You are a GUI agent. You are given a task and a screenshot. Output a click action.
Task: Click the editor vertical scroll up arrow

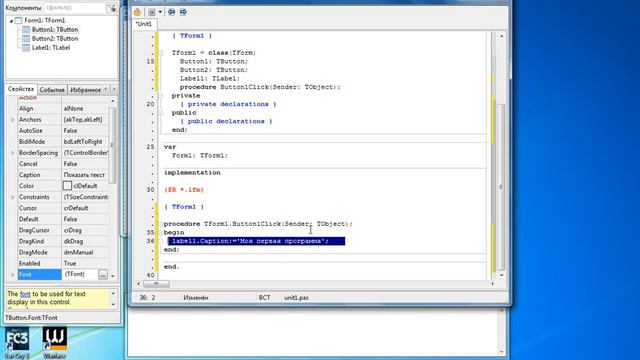[501, 36]
